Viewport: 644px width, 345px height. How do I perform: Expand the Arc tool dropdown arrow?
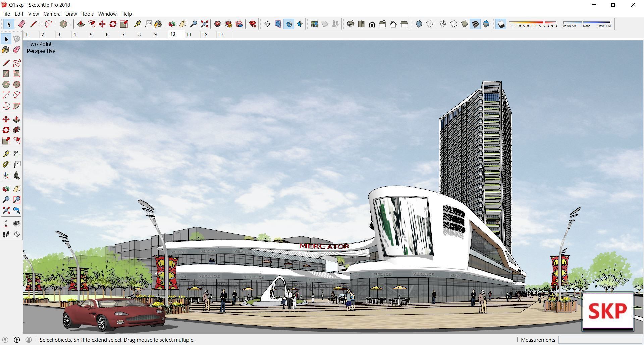click(55, 24)
